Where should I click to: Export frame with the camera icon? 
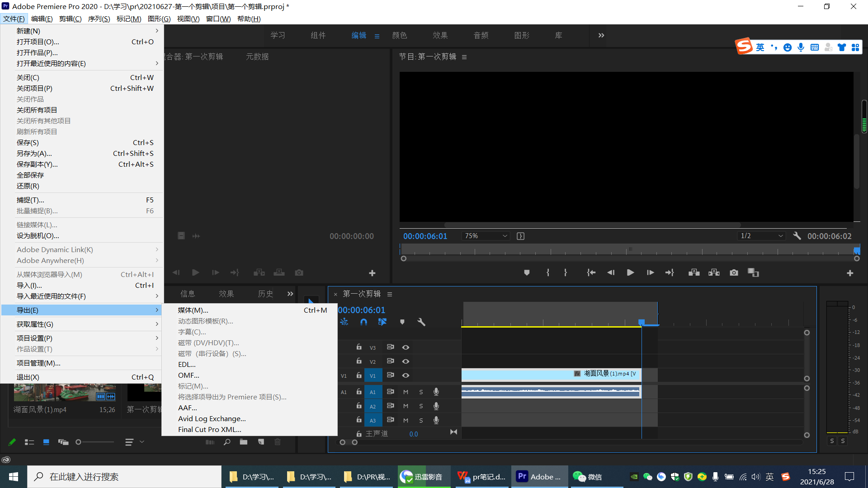point(734,272)
